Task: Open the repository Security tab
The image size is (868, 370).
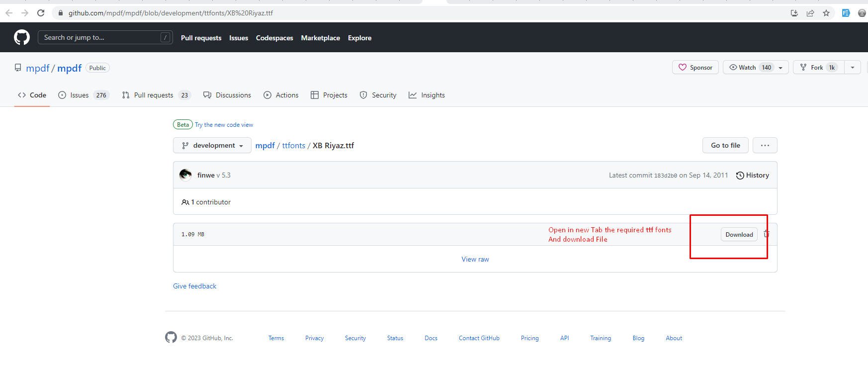Action: (x=378, y=95)
